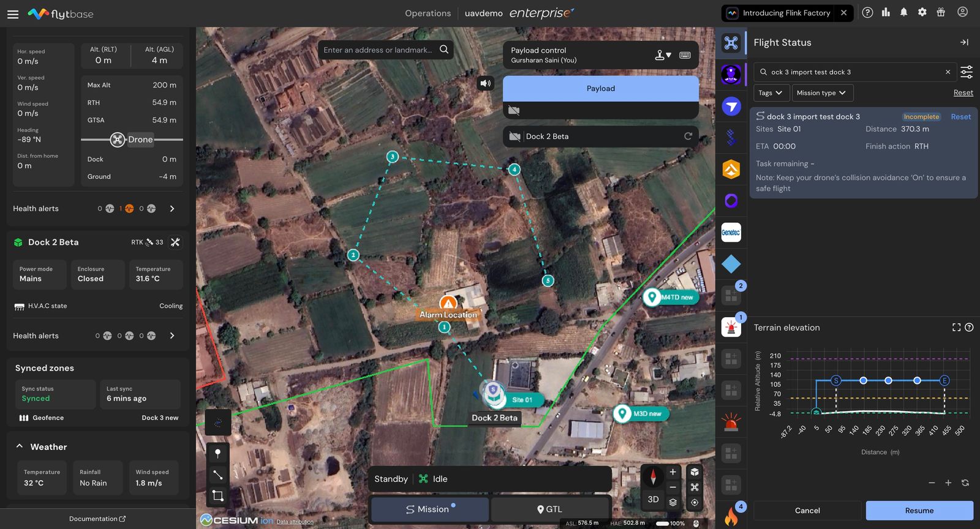Open the blue diamond app icon

coord(731,264)
